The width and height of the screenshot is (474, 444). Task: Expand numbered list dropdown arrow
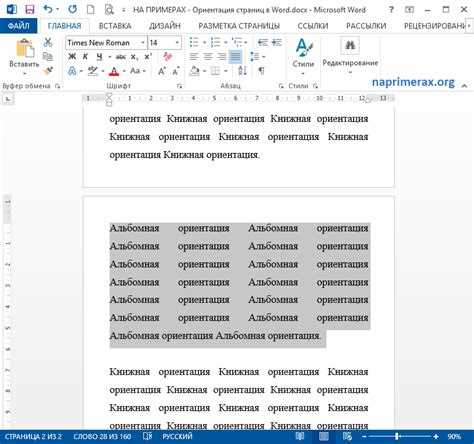pos(226,43)
